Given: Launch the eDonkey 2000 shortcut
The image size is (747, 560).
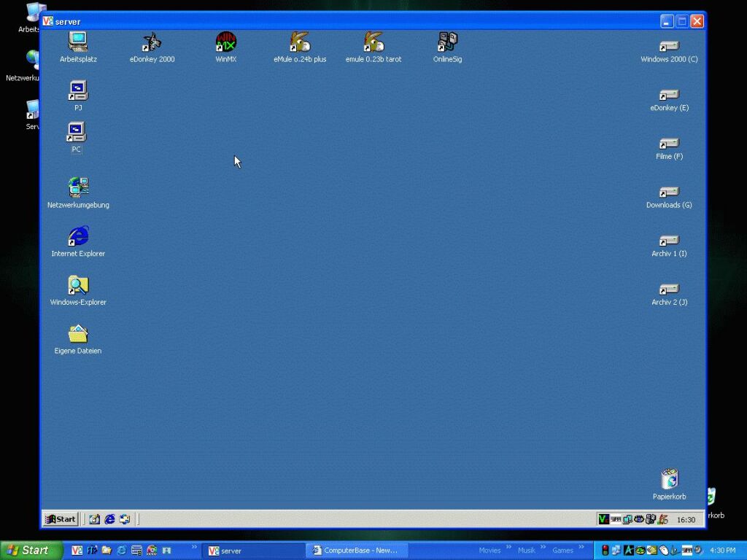Looking at the screenshot, I should click(152, 47).
